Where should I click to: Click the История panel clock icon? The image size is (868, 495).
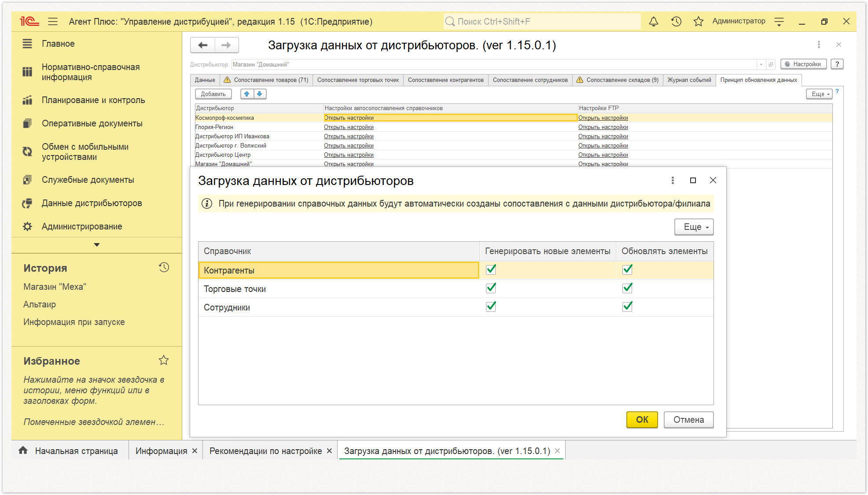[x=164, y=267]
